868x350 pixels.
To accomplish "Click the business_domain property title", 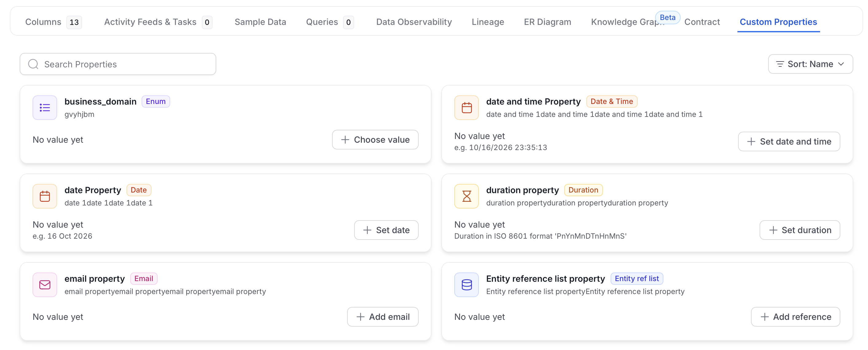I will [x=100, y=101].
